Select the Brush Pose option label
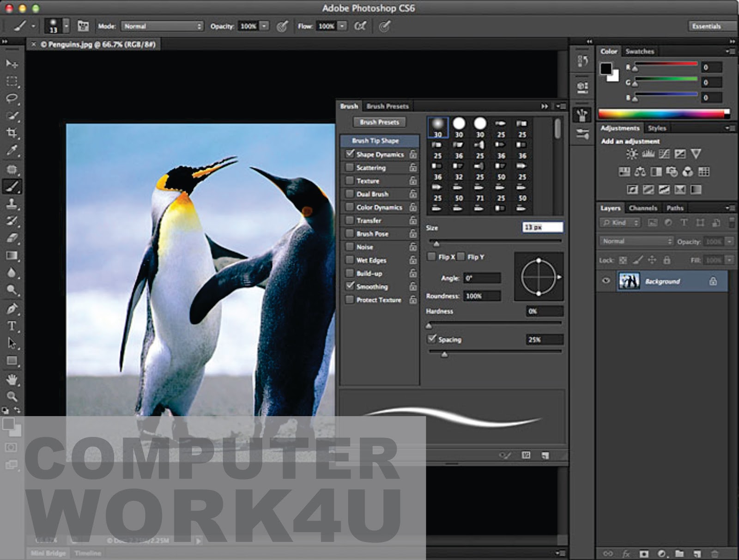The height and width of the screenshot is (560, 739). (372, 234)
